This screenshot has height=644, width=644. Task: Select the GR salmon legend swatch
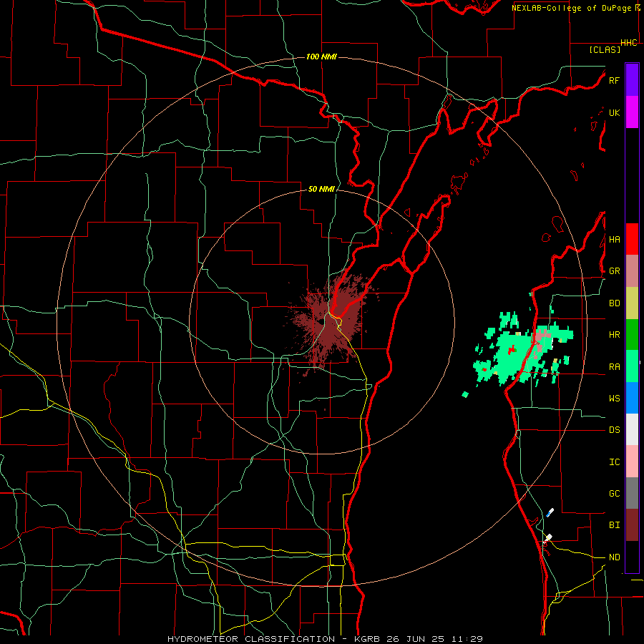tap(632, 271)
